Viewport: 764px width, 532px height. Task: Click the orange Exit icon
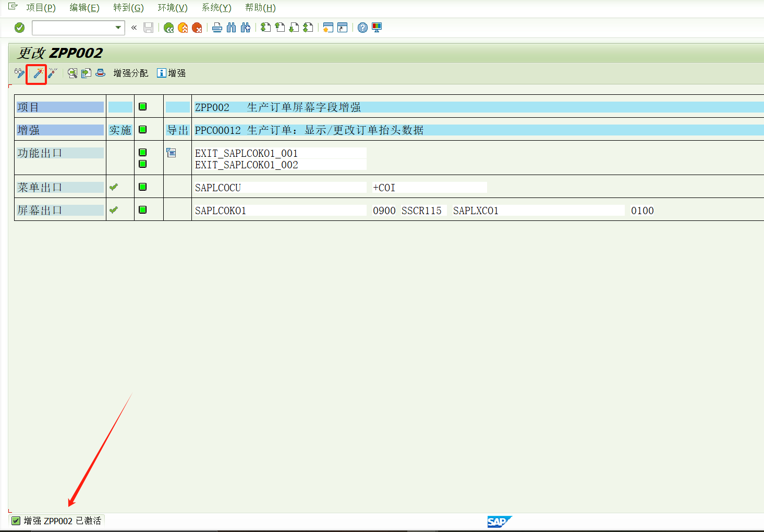(x=183, y=28)
